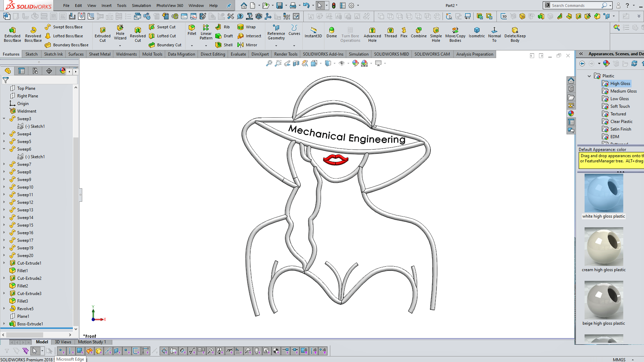The height and width of the screenshot is (362, 644).
Task: Open the Motion Study 1 tab
Action: coord(92,342)
